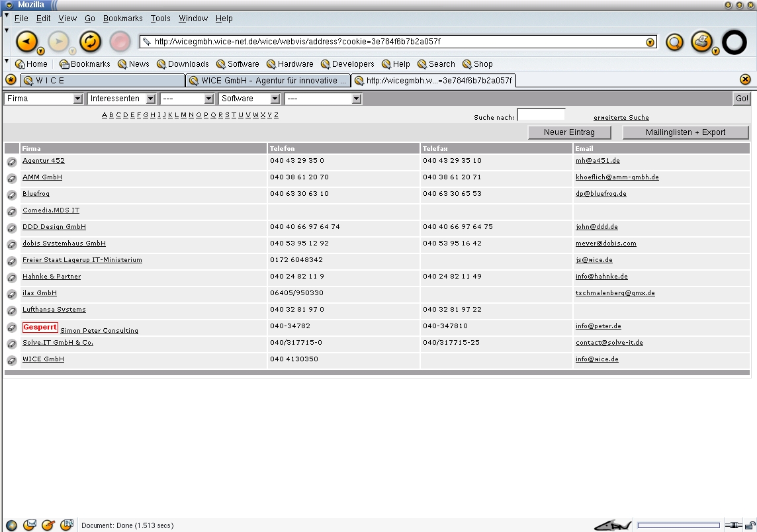Open the Interessenten dropdown

pos(122,99)
